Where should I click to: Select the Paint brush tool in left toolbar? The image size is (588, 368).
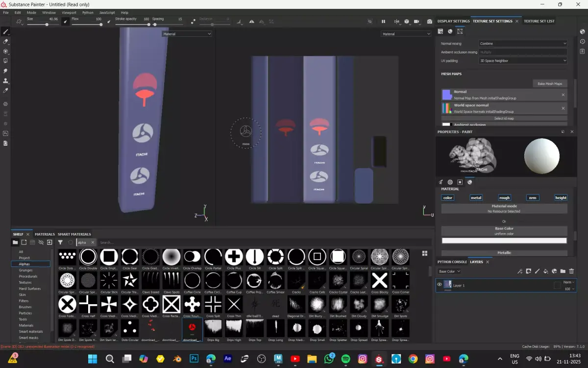pyautogui.click(x=6, y=31)
